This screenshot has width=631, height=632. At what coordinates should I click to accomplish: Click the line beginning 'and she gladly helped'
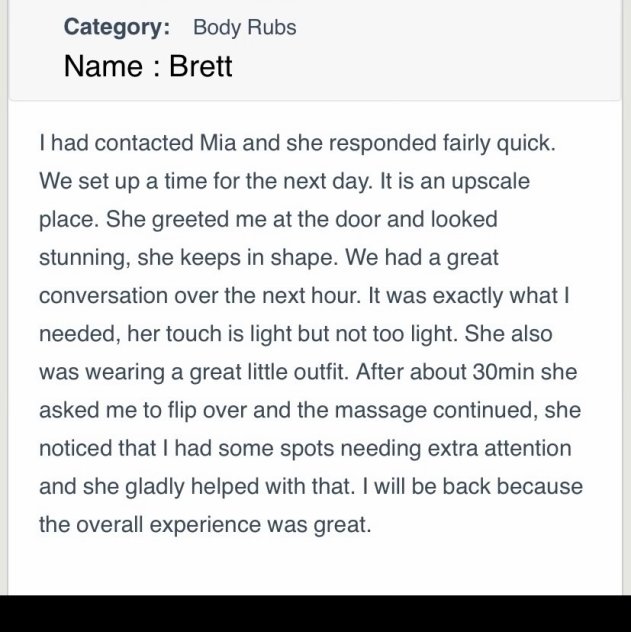tap(311, 486)
